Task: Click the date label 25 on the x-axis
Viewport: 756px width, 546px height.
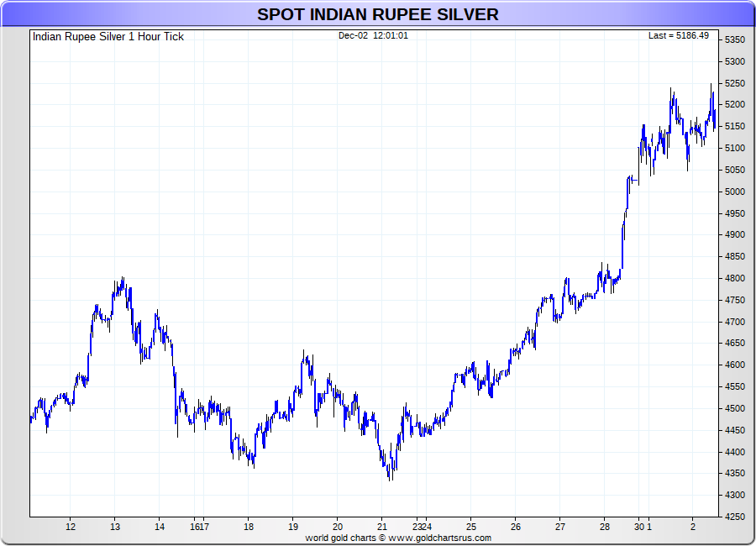Action: click(471, 527)
